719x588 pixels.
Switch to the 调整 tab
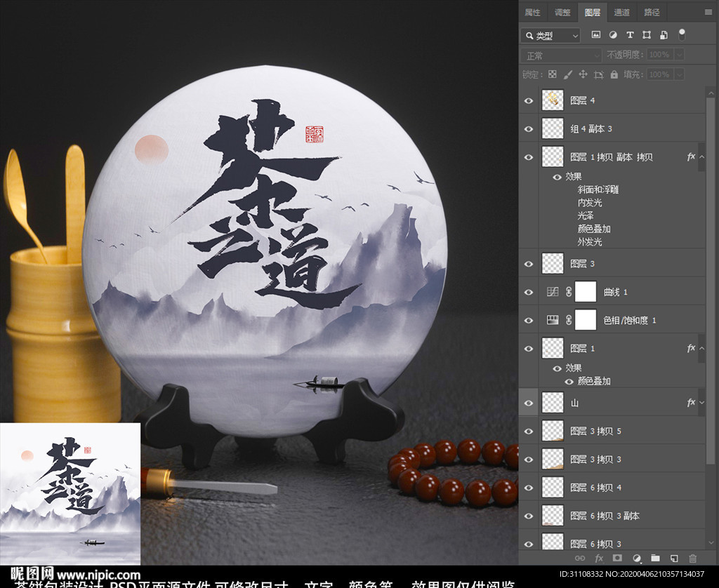562,13
